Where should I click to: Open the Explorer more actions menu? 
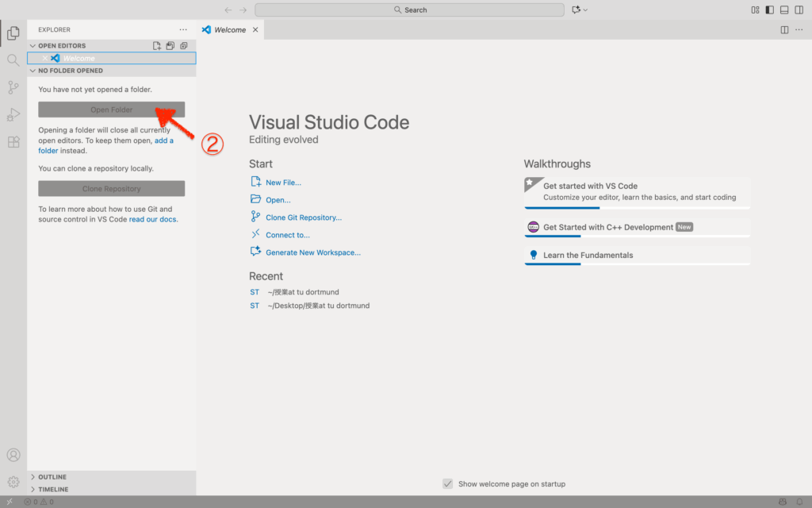[x=183, y=29]
